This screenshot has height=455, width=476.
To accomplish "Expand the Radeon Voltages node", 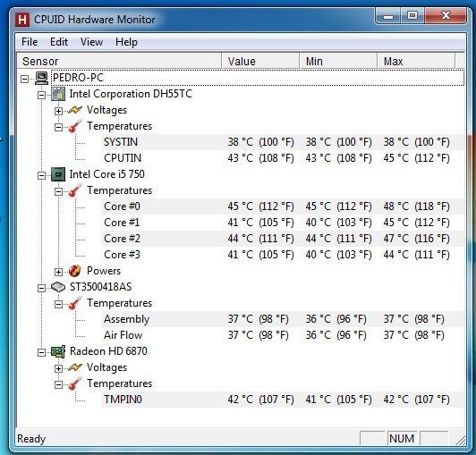I will 58,369.
